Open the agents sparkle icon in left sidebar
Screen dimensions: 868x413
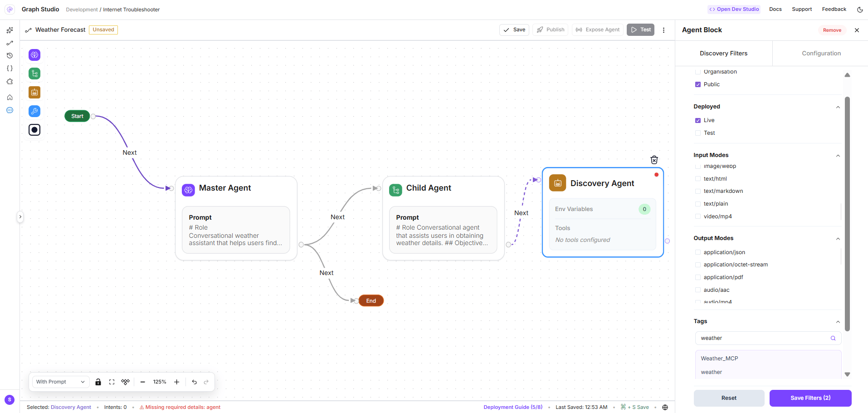[10, 30]
